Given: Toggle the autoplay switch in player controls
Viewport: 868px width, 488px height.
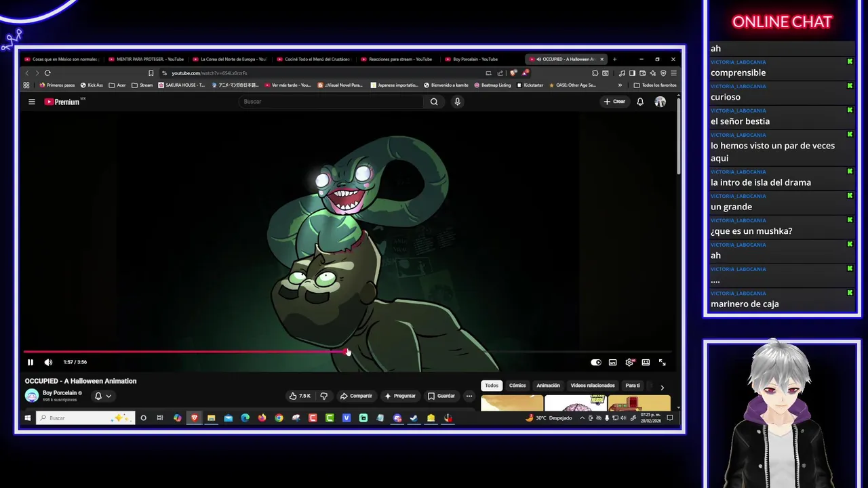Looking at the screenshot, I should [x=596, y=362].
